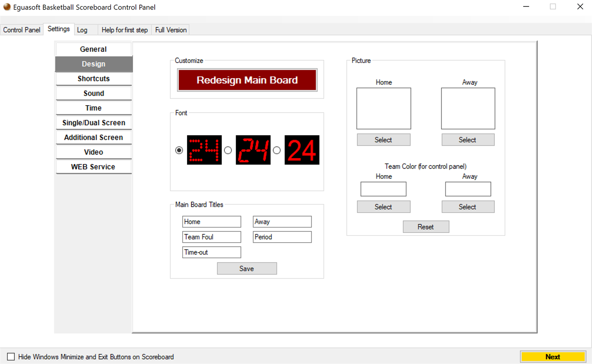
Task: Open the Control Panel tab
Action: pos(22,30)
